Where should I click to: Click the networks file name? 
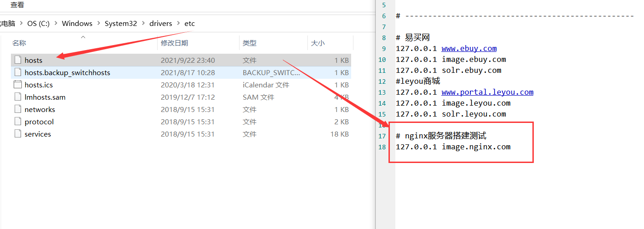coord(40,109)
